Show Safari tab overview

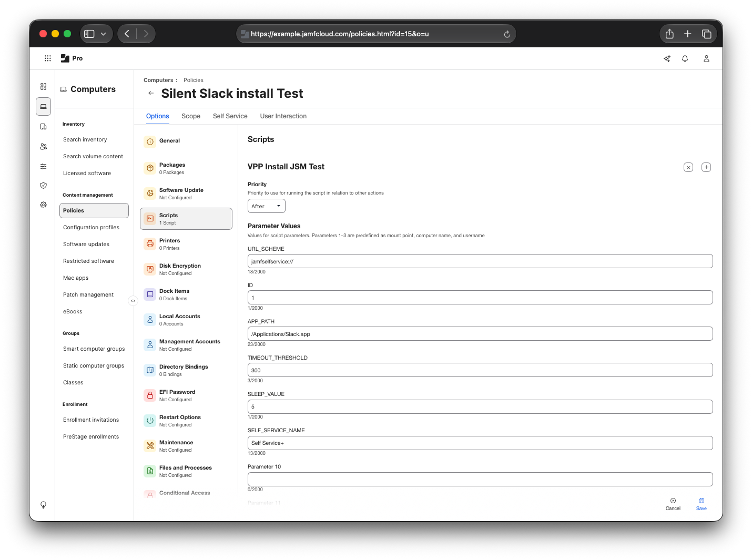[706, 34]
